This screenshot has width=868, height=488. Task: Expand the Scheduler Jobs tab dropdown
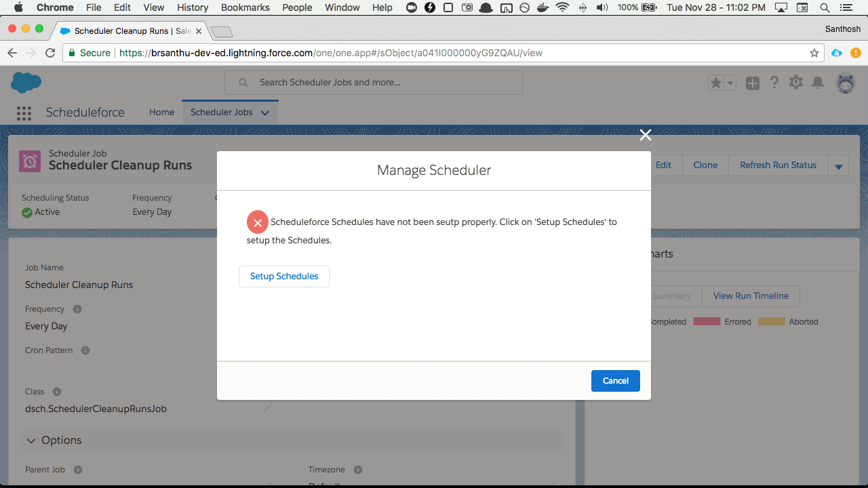tap(265, 113)
